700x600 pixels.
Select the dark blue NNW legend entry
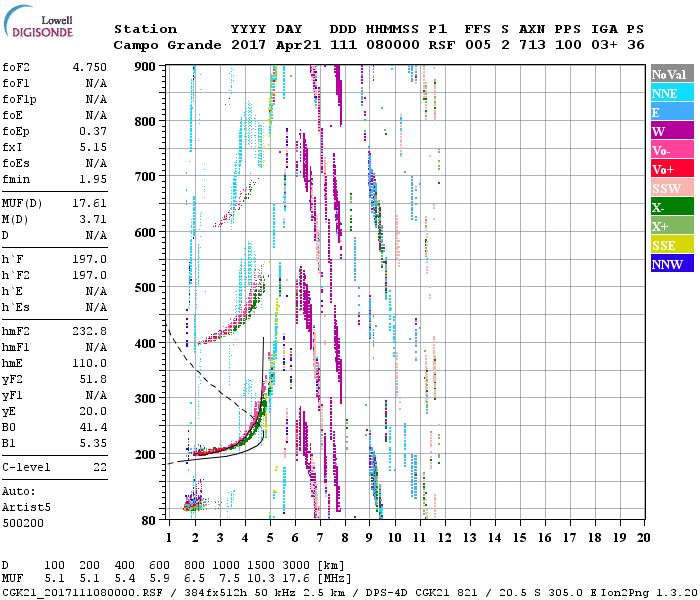tap(669, 264)
